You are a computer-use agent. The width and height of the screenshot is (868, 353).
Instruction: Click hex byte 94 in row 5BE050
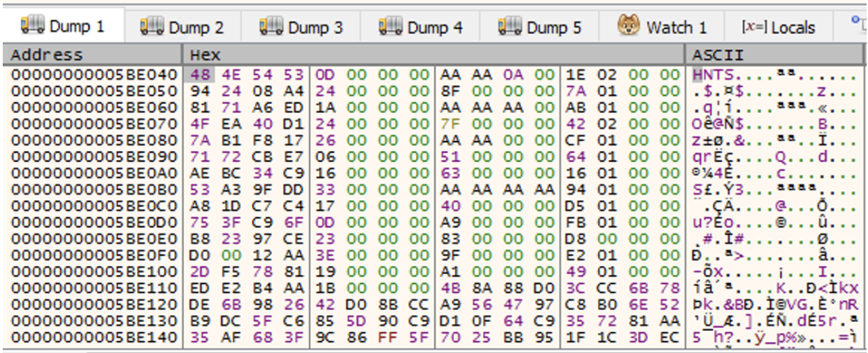(199, 90)
